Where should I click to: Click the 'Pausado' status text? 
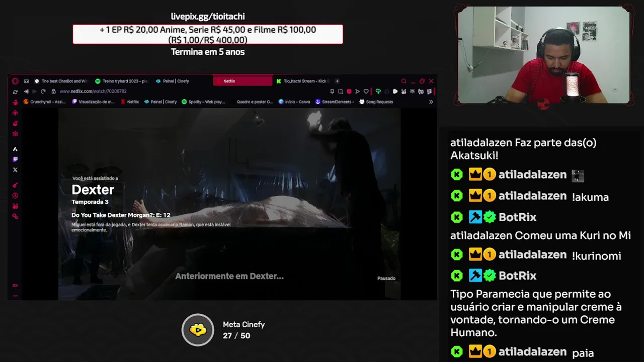point(386,279)
